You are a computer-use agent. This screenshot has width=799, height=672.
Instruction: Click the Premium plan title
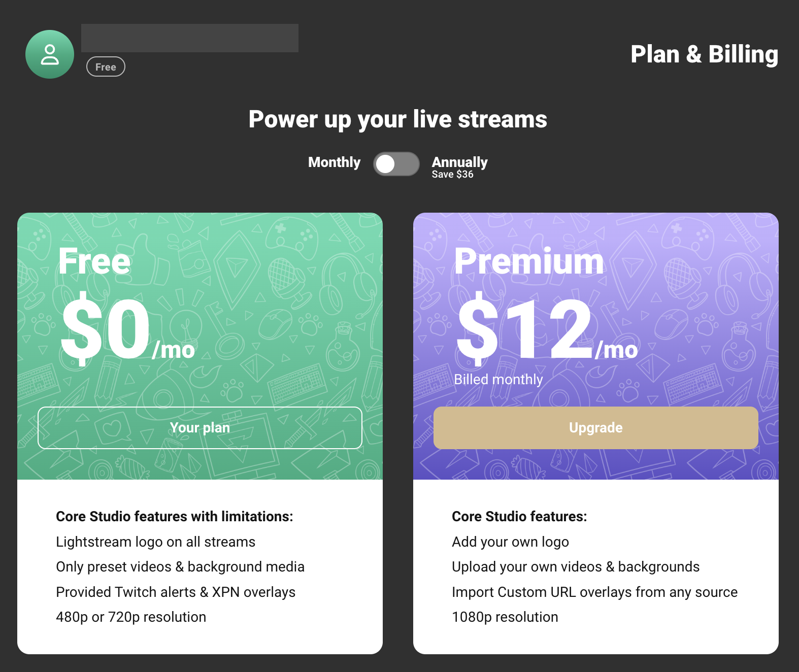[x=529, y=261]
